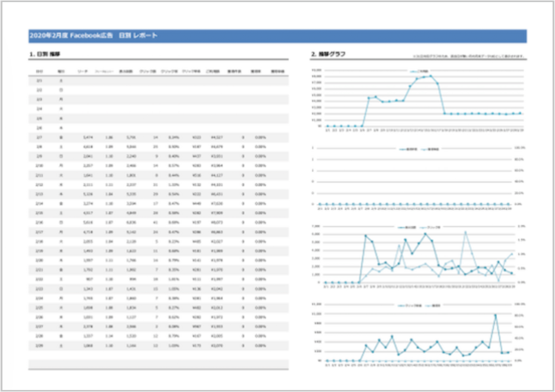
Task: Click the tall spike point in bottom chart
Action: [495, 315]
